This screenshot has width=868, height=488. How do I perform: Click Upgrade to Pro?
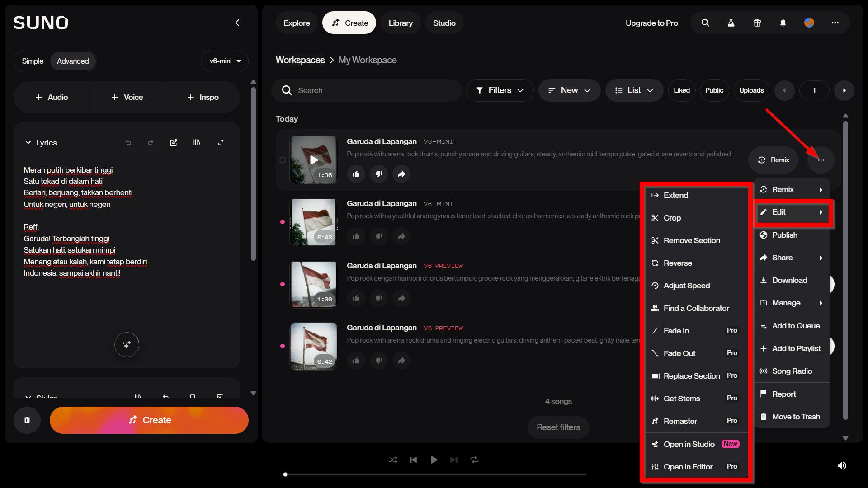tap(651, 23)
